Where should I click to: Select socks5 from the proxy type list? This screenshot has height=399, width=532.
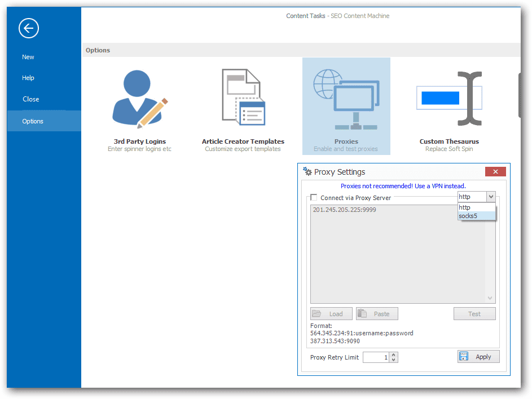click(x=476, y=216)
